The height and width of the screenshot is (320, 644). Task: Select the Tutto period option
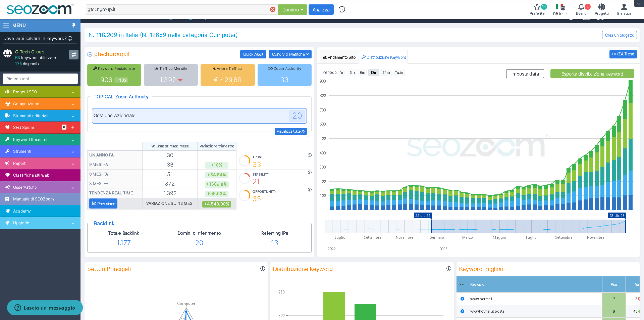click(x=399, y=73)
